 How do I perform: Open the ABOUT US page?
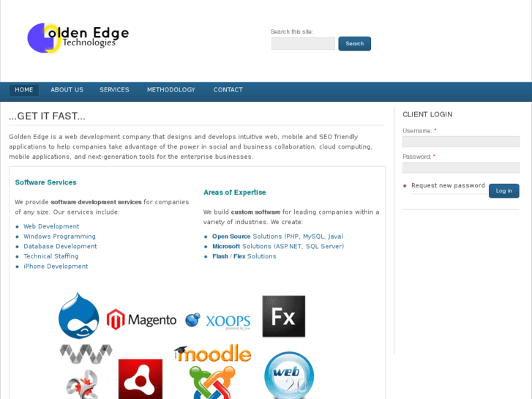pos(67,90)
